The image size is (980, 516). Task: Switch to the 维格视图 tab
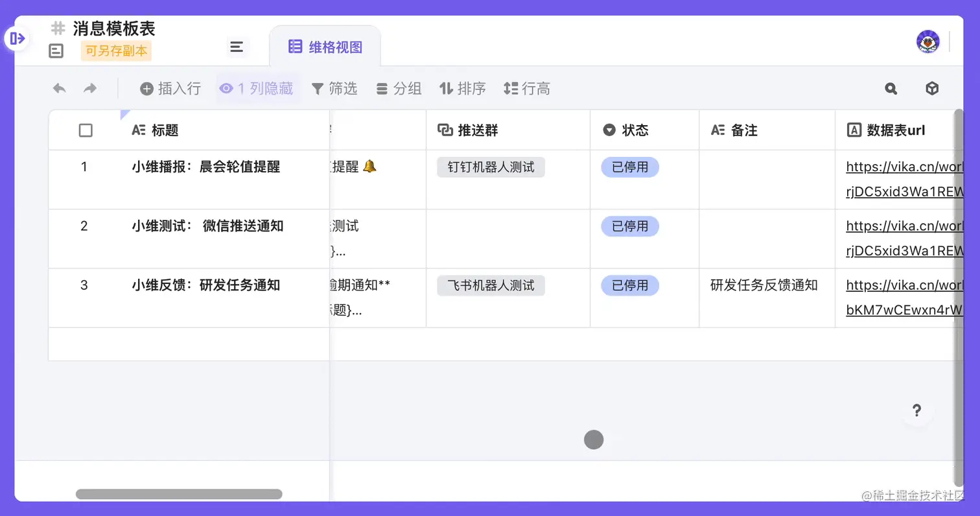(x=325, y=46)
